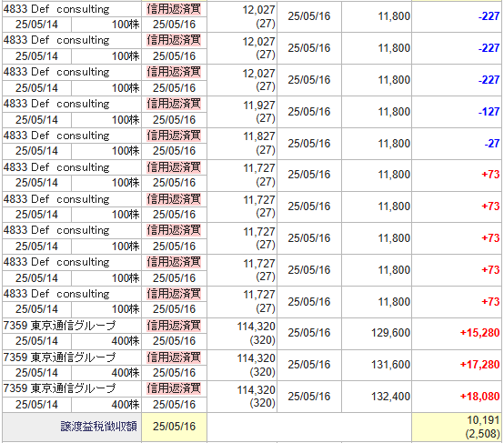The height and width of the screenshot is (443, 504).
Task: Click the 10,191 tax total cell
Action: 457,427
